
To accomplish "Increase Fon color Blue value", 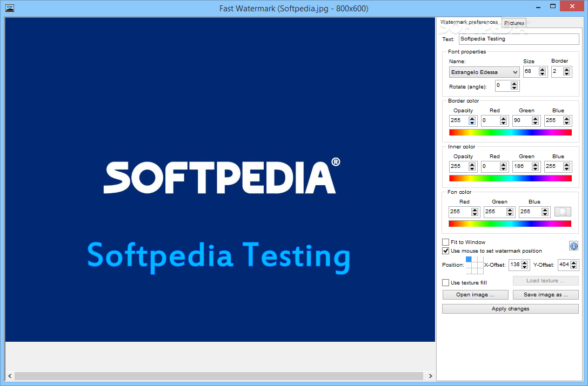I will pos(545,209).
